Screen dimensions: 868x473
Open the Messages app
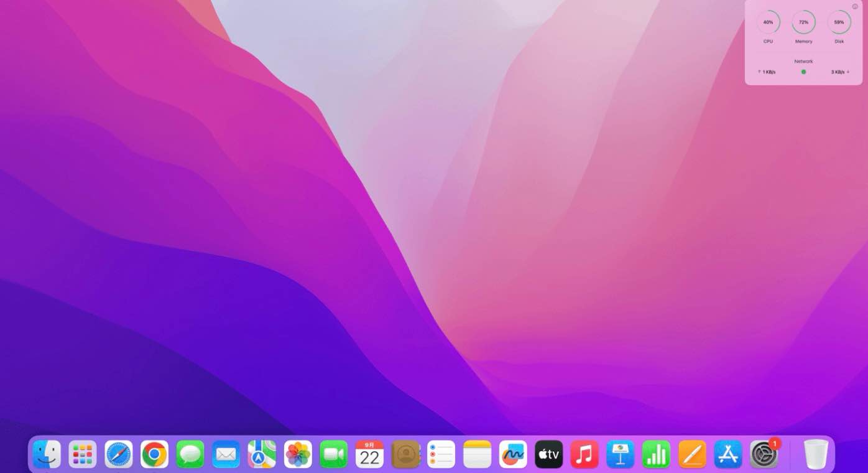tap(190, 455)
